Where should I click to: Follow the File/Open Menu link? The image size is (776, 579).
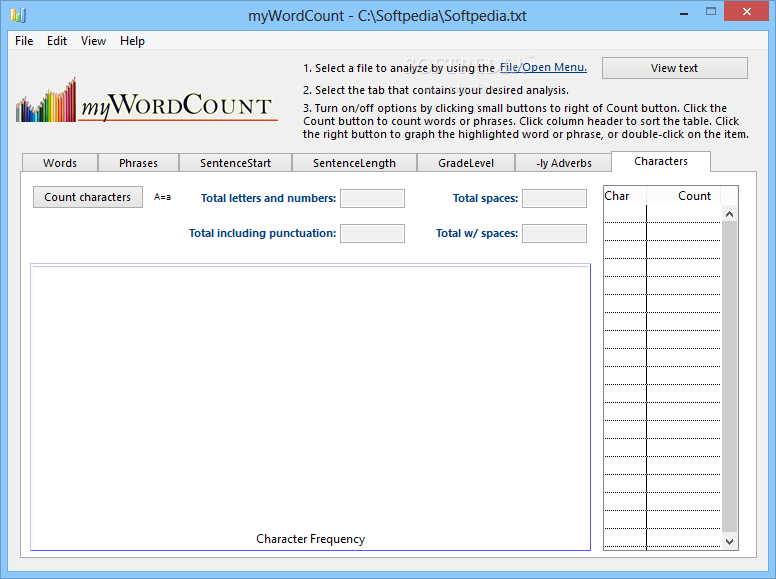tap(543, 67)
